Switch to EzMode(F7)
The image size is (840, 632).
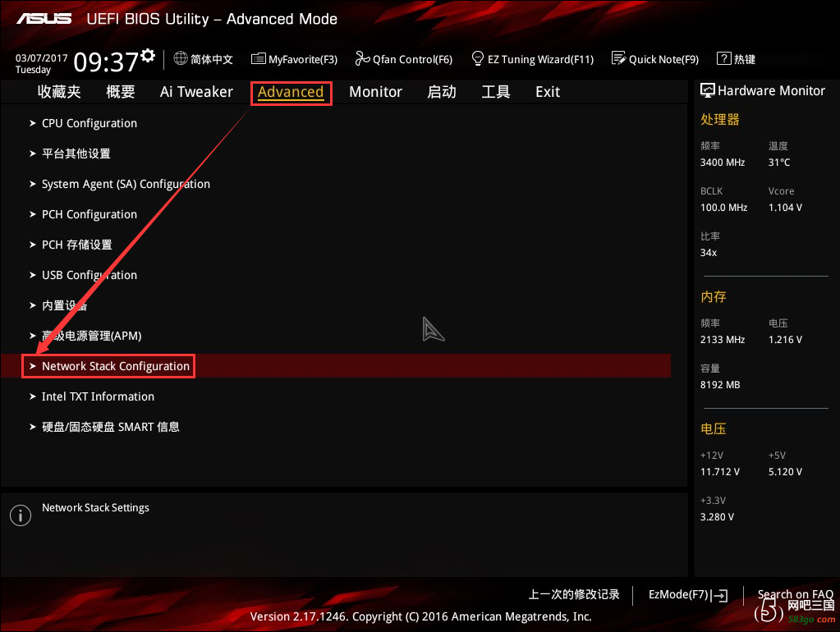point(678,594)
